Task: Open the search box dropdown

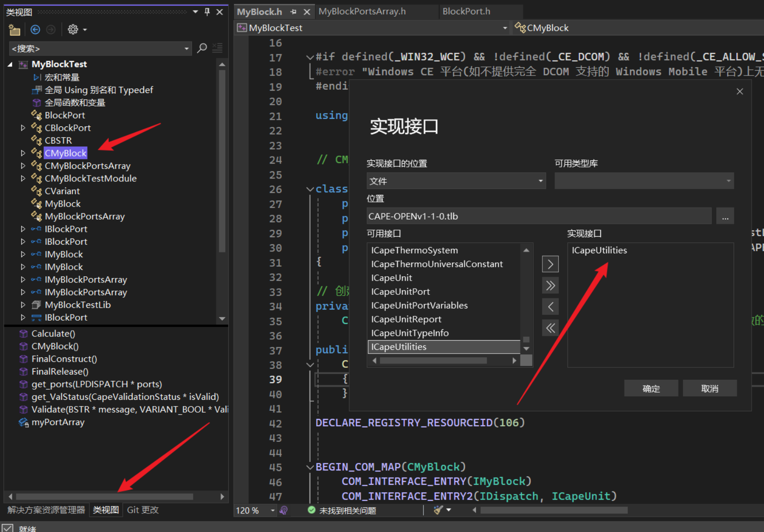Action: point(187,49)
